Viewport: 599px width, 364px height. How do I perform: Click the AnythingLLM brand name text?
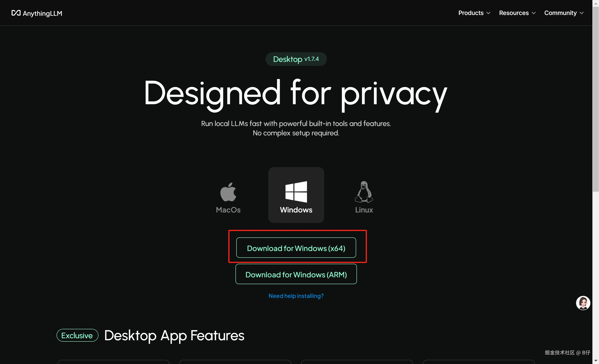[x=43, y=13]
